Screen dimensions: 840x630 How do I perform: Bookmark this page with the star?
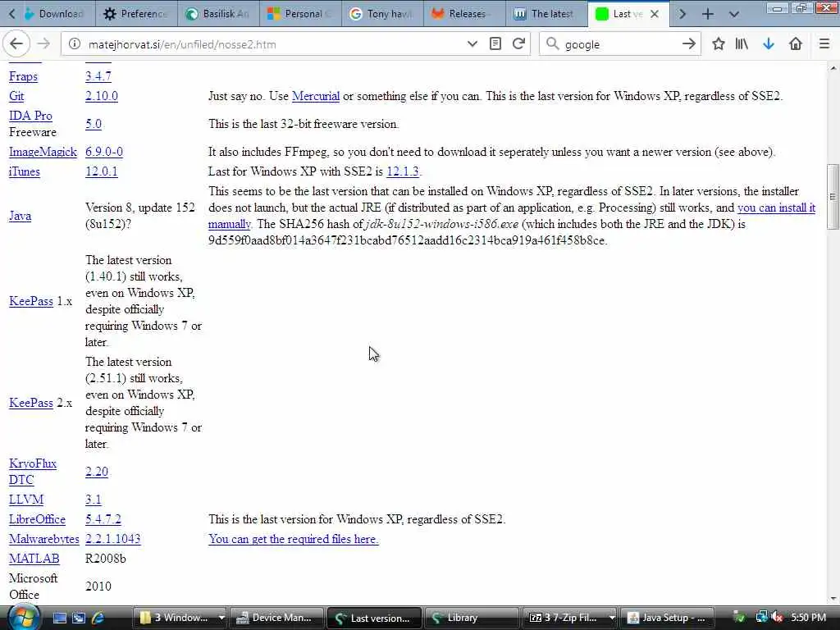click(719, 44)
